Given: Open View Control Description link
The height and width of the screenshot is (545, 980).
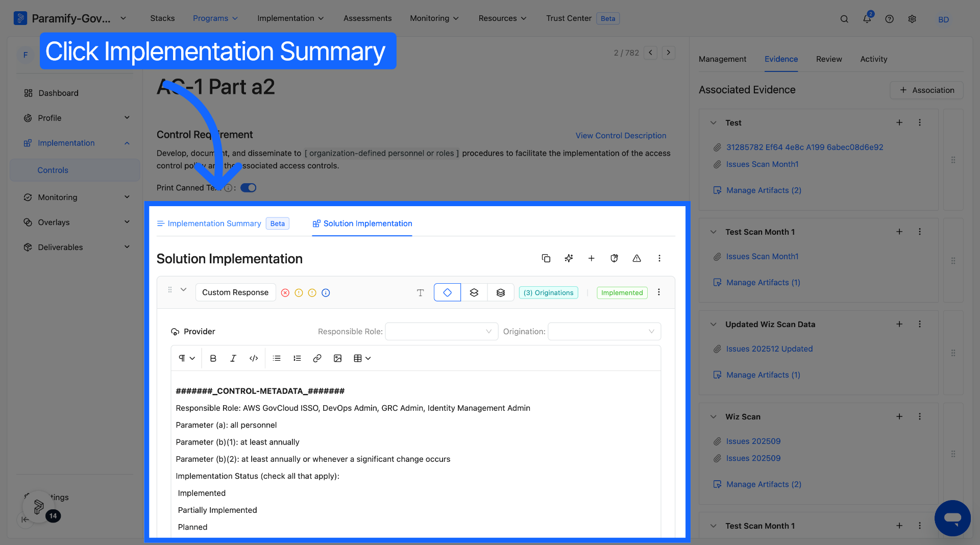Looking at the screenshot, I should (x=621, y=136).
